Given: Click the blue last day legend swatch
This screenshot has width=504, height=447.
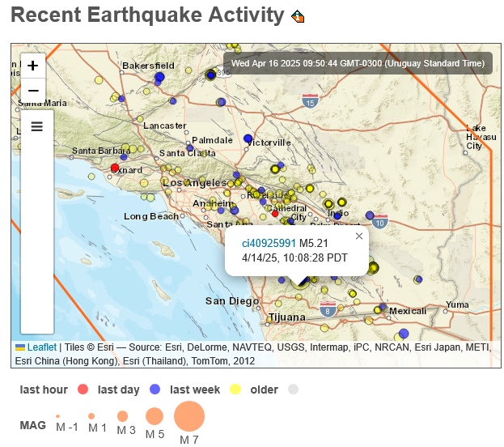Looking at the screenshot, I should pyautogui.click(x=155, y=389).
